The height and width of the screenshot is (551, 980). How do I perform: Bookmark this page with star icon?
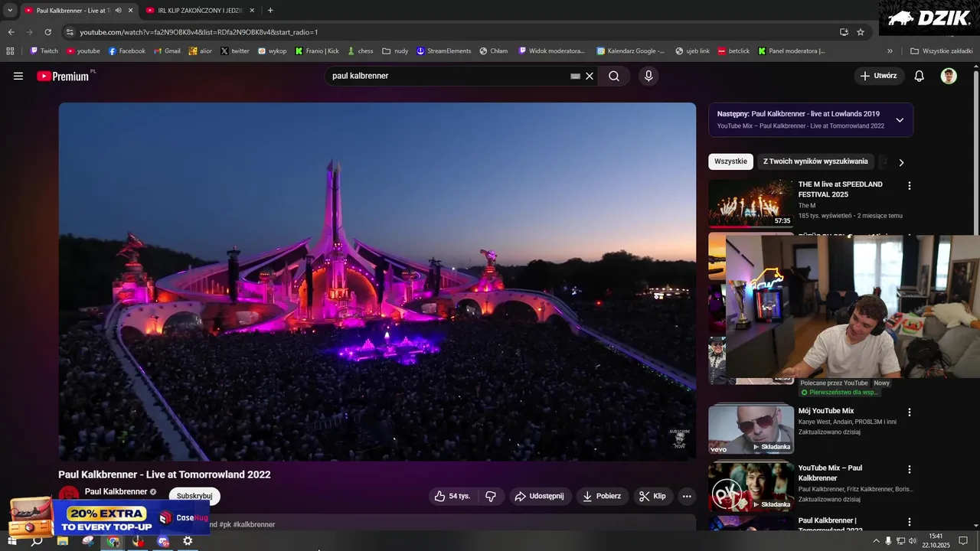pyautogui.click(x=861, y=32)
